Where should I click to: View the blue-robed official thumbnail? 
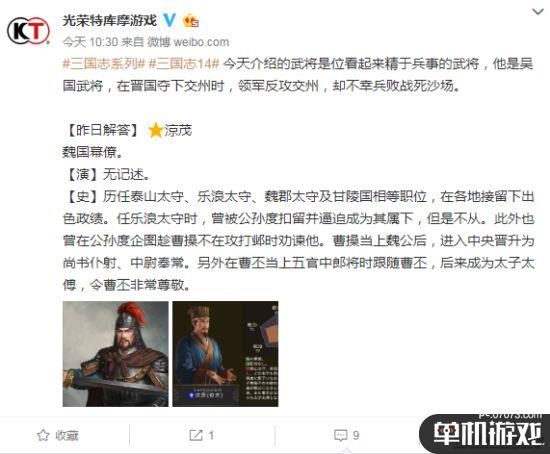click(225, 354)
